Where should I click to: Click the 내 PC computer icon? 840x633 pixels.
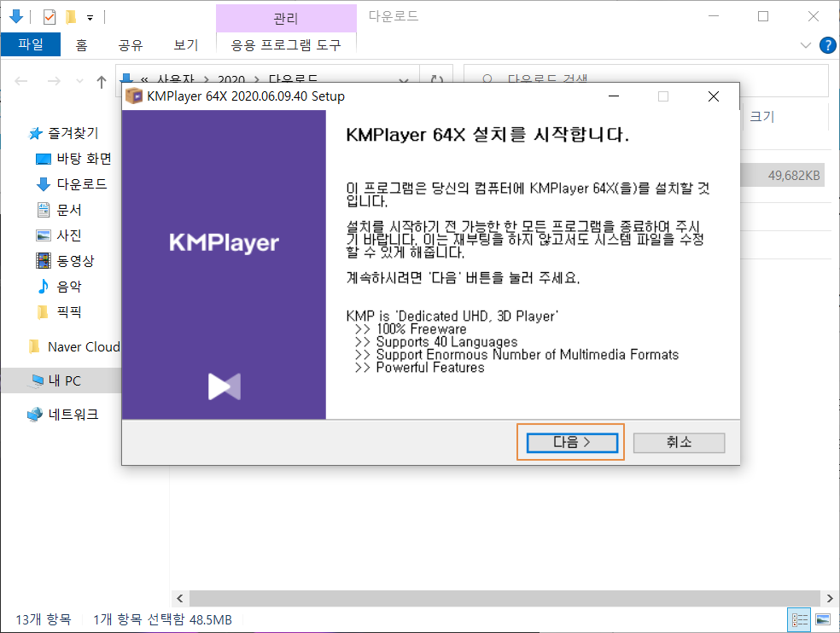pyautogui.click(x=37, y=380)
